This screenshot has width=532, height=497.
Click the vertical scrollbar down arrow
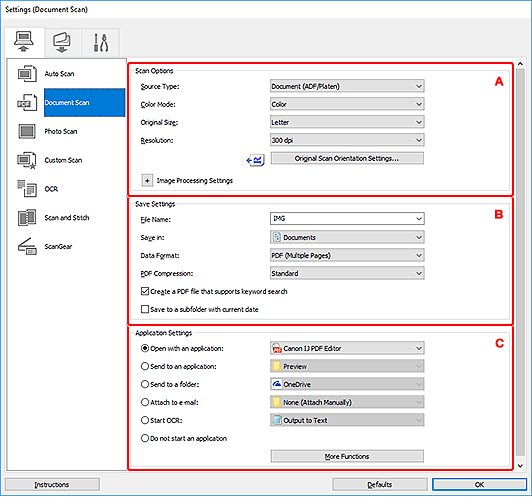pyautogui.click(x=520, y=466)
